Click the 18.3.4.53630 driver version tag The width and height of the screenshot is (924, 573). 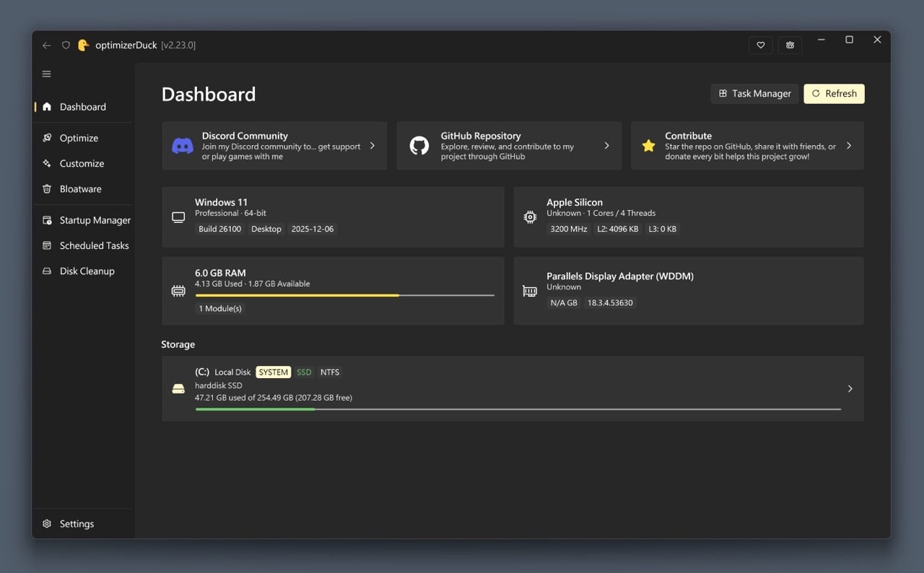(611, 302)
